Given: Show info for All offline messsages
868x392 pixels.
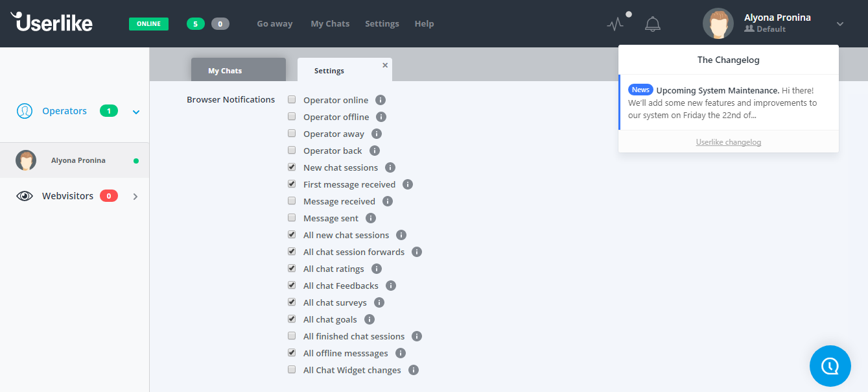Looking at the screenshot, I should click(401, 353).
